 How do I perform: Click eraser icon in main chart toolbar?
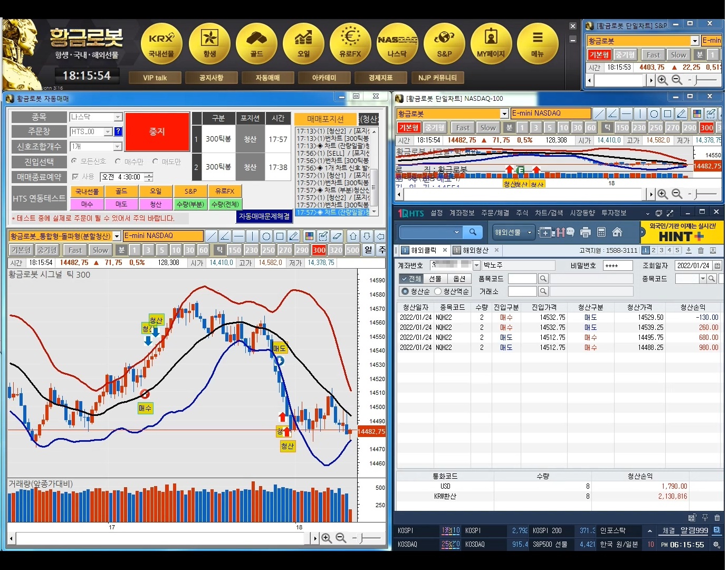pos(337,236)
